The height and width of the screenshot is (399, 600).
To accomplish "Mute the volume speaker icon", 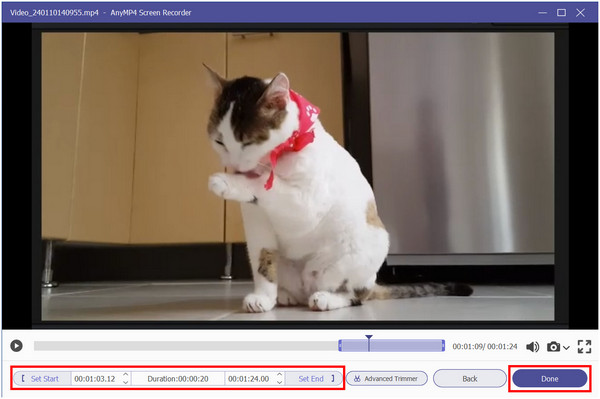I will click(532, 347).
